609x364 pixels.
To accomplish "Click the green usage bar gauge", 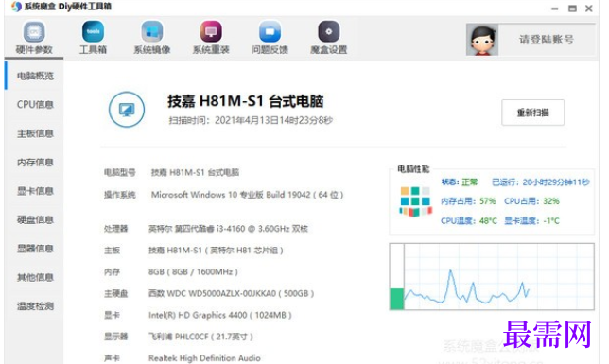I will [396, 299].
